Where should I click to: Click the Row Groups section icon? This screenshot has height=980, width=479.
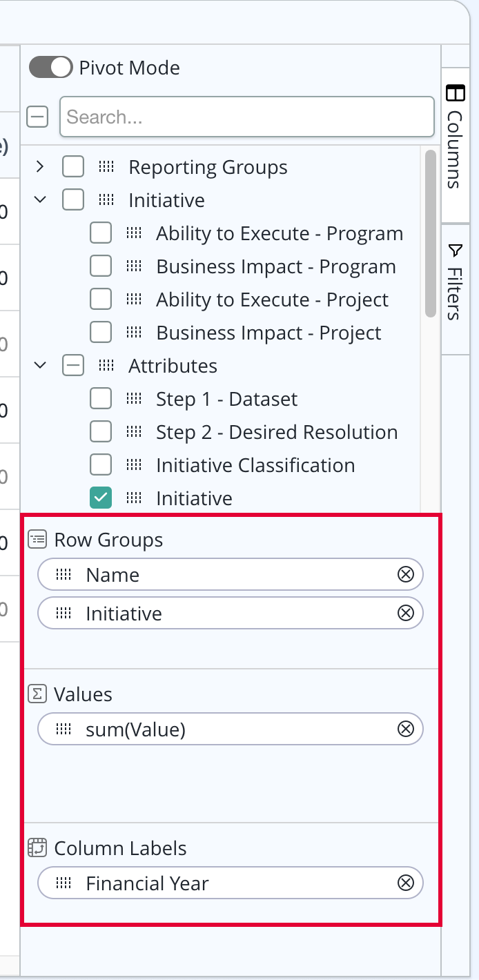[x=37, y=539]
